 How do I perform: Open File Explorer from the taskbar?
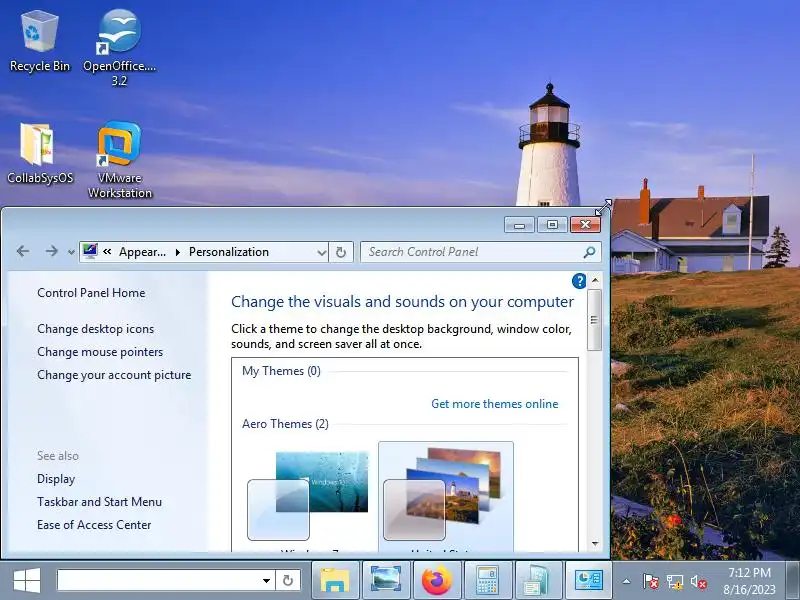point(335,581)
